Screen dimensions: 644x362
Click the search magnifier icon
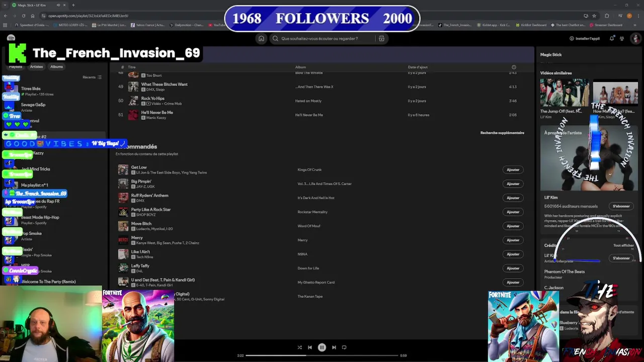click(x=275, y=38)
